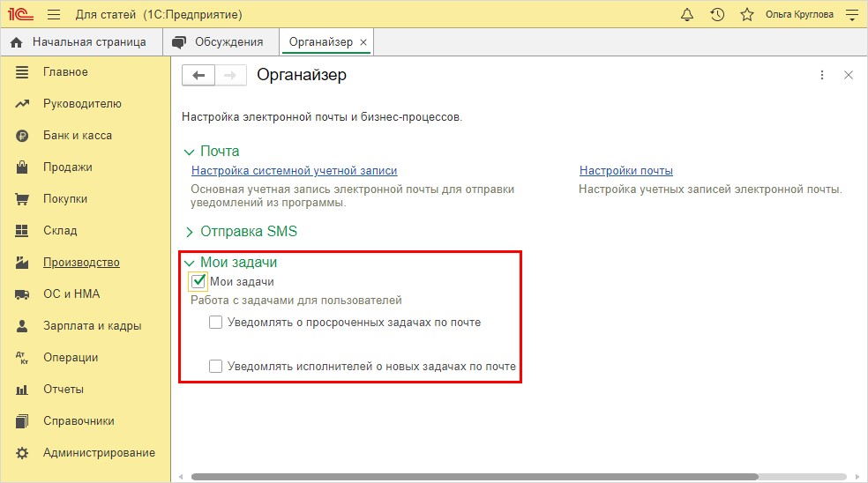Enable Уведомлять исполнителей о новых задачах по почте
The image size is (868, 483).
[215, 367]
